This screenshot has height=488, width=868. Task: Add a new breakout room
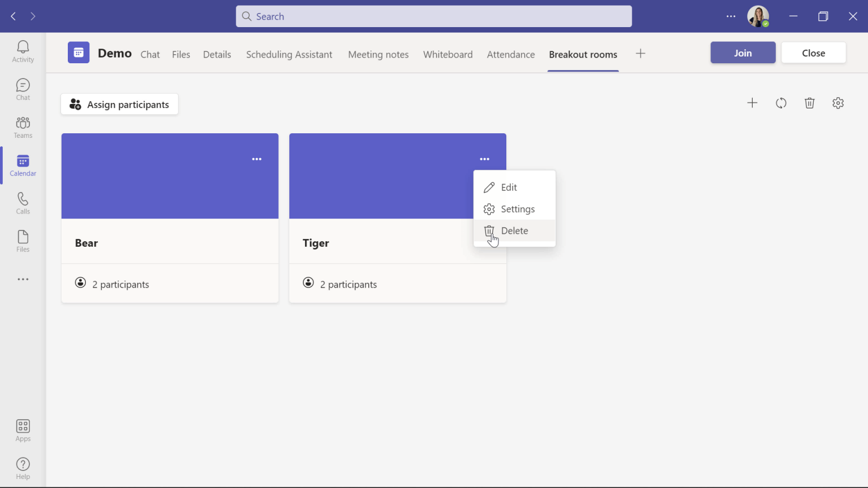click(752, 103)
